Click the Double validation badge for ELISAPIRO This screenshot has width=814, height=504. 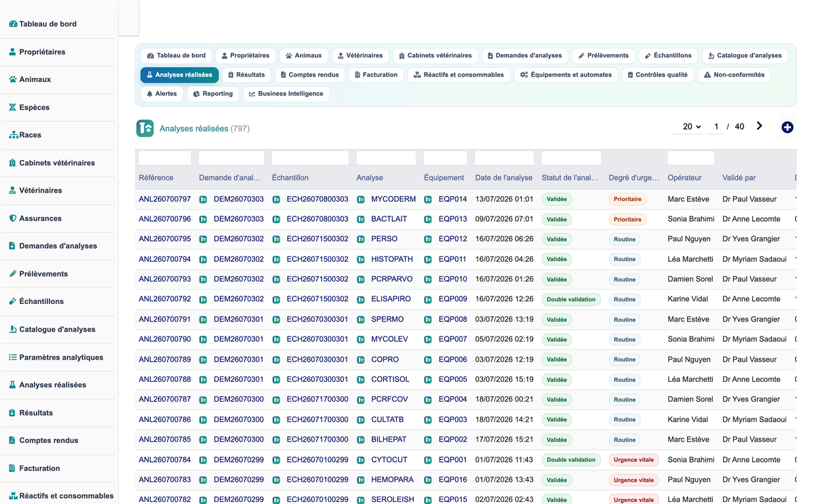[571, 299]
